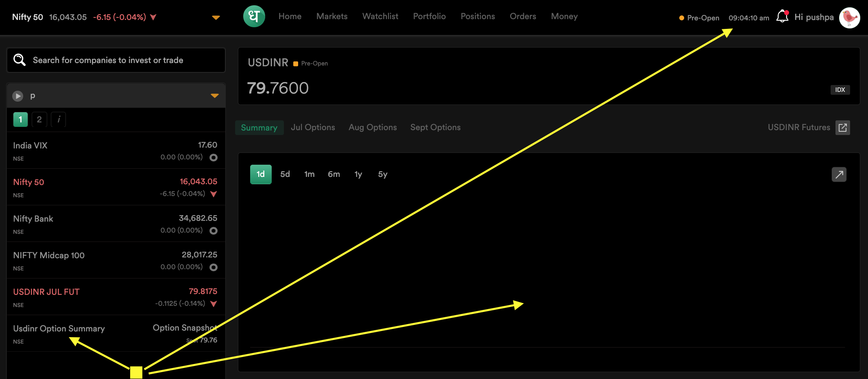Go to Portfolio in top navigation
The height and width of the screenshot is (379, 868).
[x=429, y=17]
